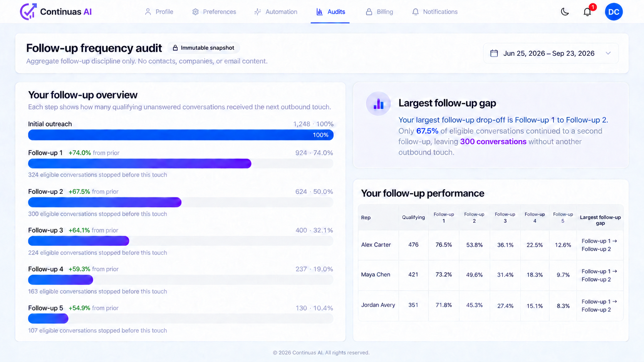Click the 300 conversations highlighted link

point(493,142)
